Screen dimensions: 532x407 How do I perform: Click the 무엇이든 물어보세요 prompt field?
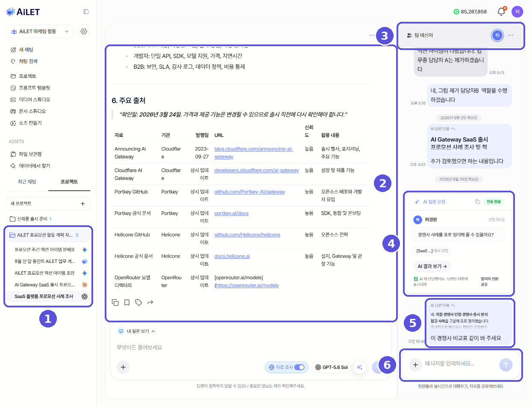point(250,347)
